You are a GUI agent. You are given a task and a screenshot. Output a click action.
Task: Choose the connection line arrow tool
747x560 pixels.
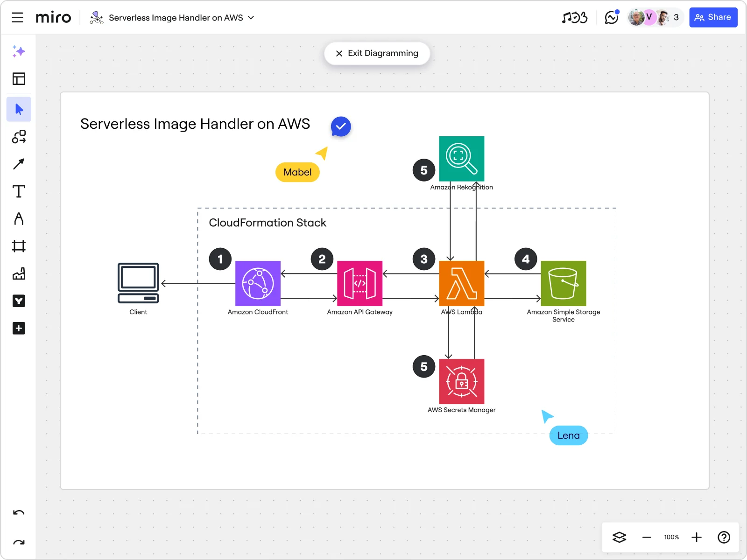[x=19, y=164]
